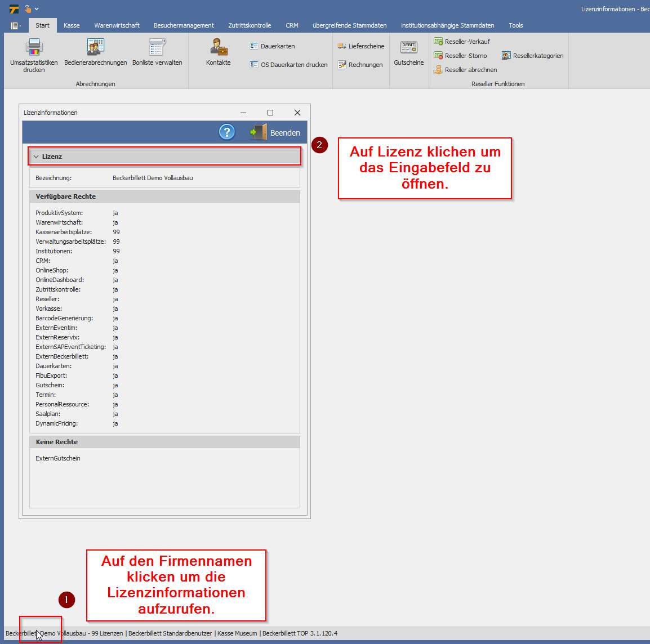This screenshot has width=650, height=644.
Task: Click the OnlineShop row
Action: [x=77, y=270]
